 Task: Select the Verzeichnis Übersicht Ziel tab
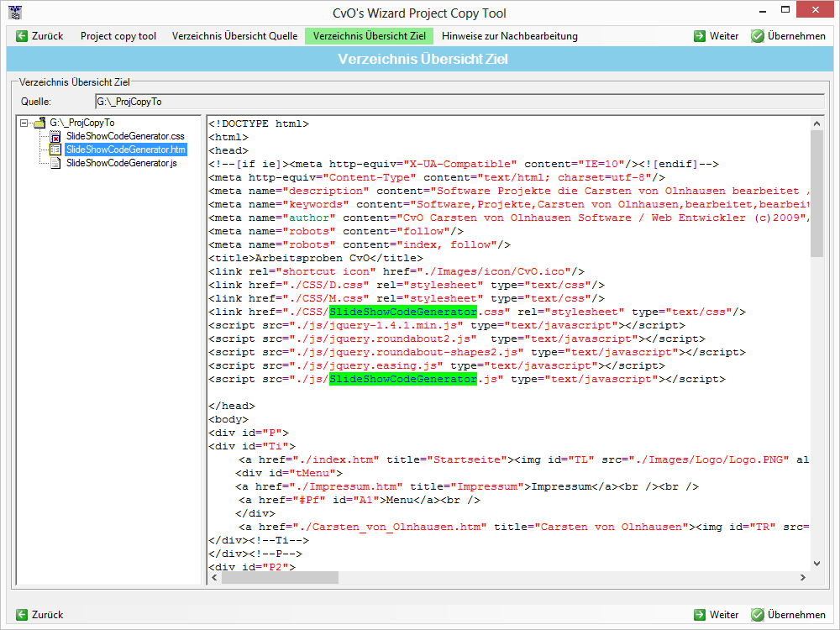coord(369,36)
